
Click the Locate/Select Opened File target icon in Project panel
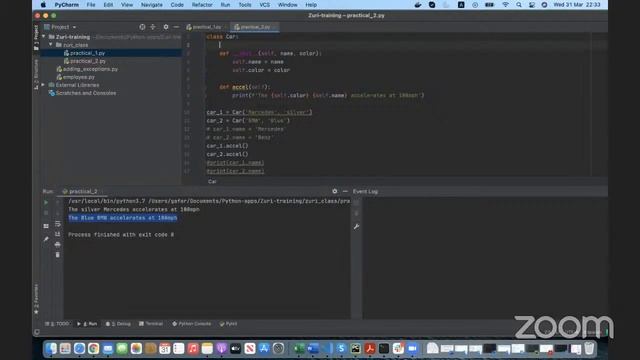tap(142, 27)
